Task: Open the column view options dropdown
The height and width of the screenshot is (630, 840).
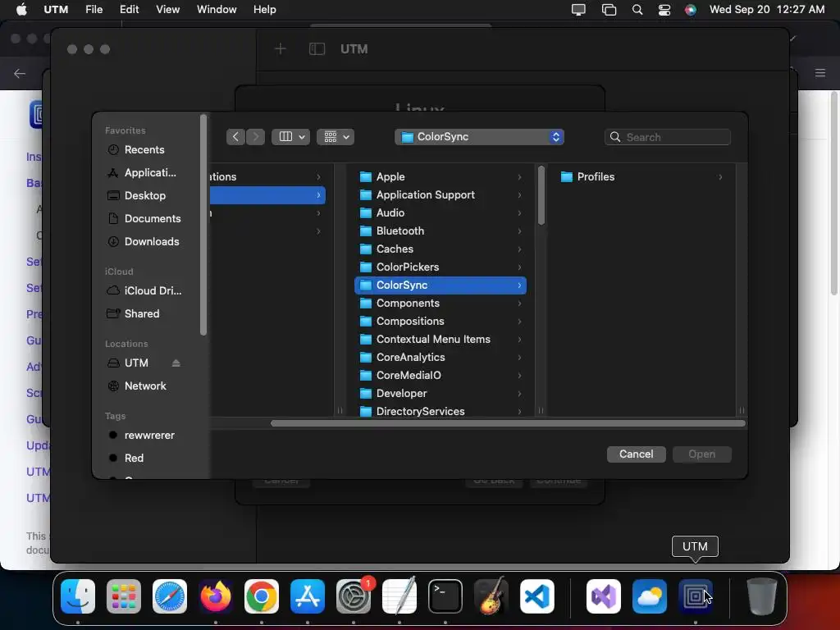Action: (291, 137)
